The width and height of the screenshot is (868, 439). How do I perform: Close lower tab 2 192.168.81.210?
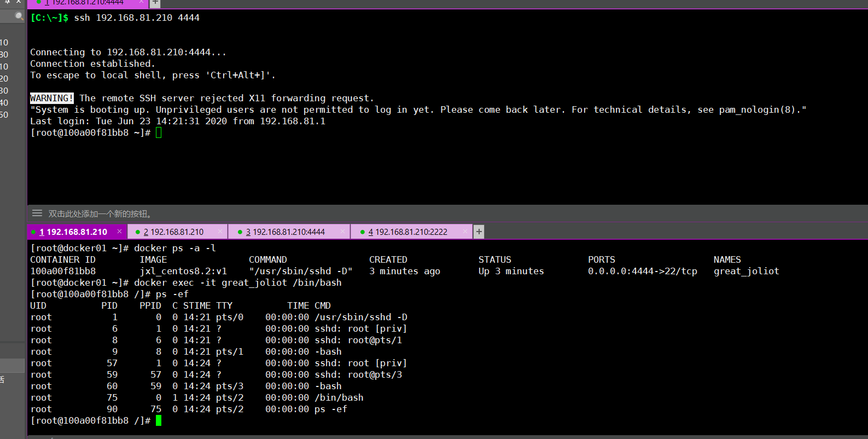tap(220, 232)
